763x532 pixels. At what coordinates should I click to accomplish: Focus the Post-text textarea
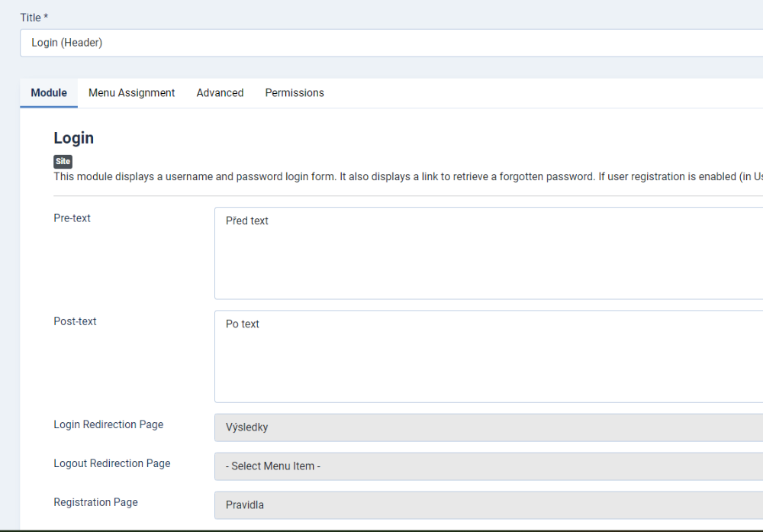point(488,356)
